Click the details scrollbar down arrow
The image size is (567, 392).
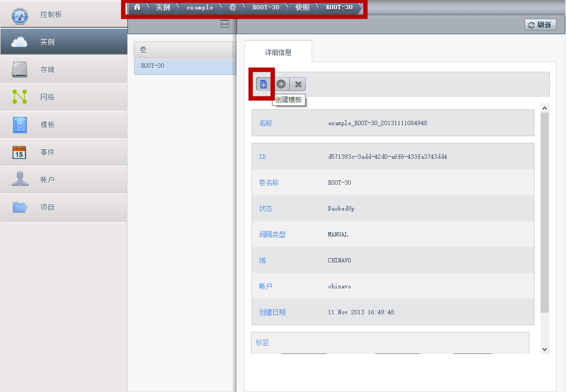544,350
